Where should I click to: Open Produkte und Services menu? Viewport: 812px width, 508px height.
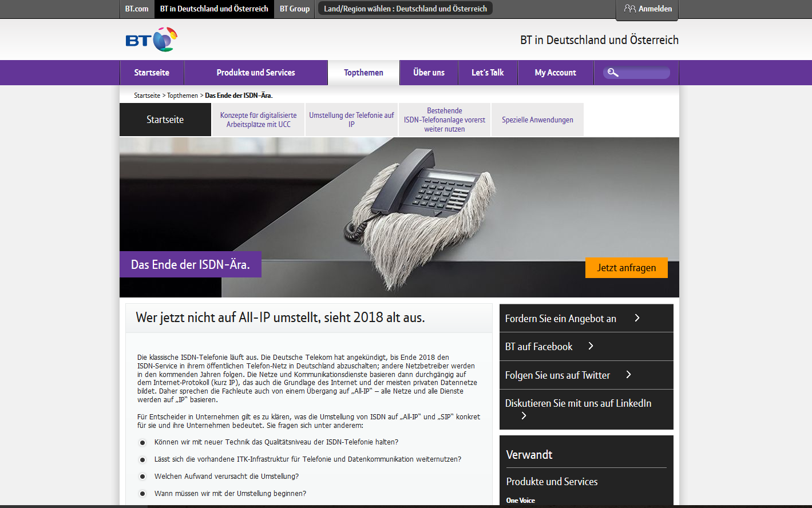point(256,73)
